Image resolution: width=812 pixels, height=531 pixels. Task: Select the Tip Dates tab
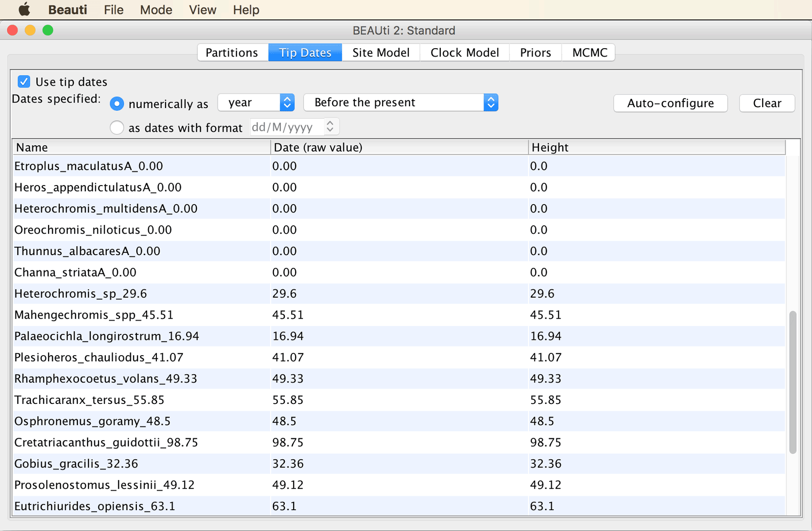(305, 52)
